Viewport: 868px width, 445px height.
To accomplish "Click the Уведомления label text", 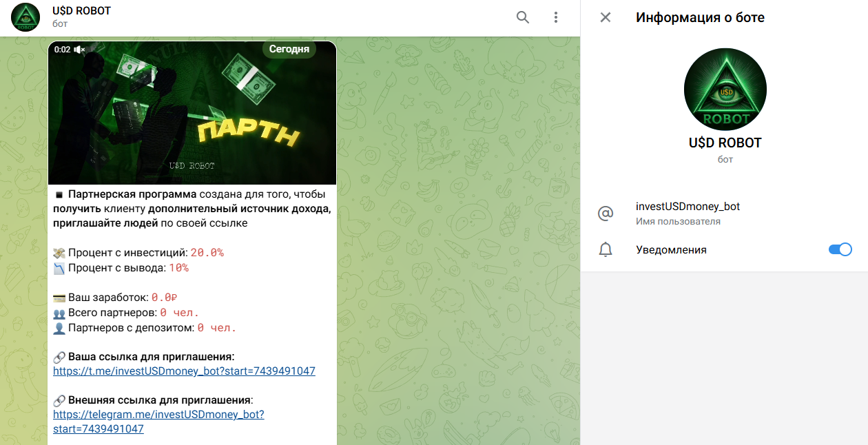I will (671, 250).
